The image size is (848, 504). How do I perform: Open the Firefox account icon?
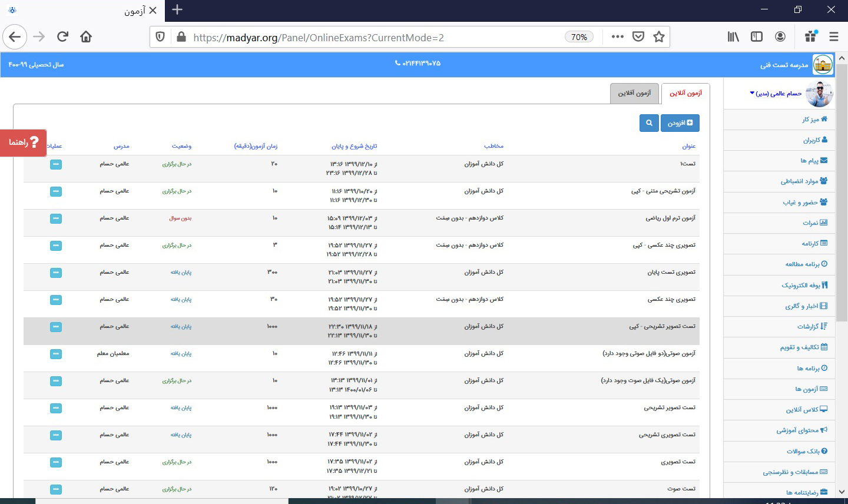tap(780, 37)
